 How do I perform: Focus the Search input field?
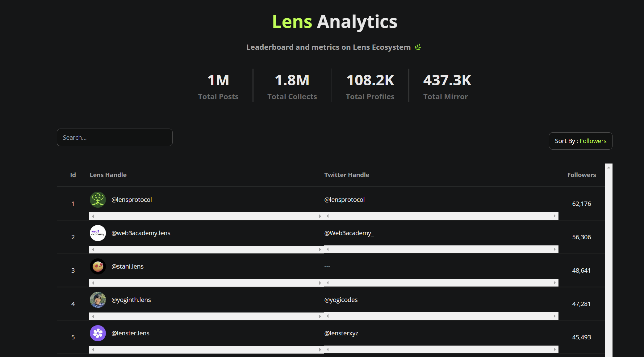(x=115, y=137)
